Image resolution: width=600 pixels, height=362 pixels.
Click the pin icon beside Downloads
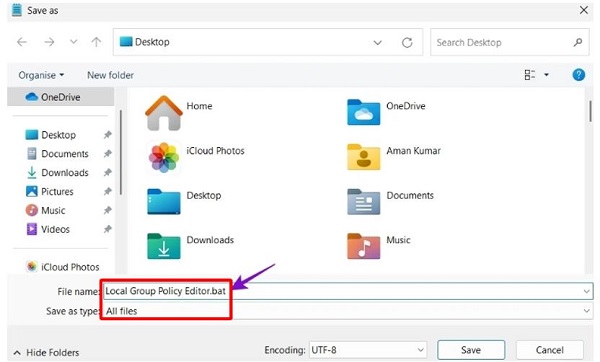108,173
